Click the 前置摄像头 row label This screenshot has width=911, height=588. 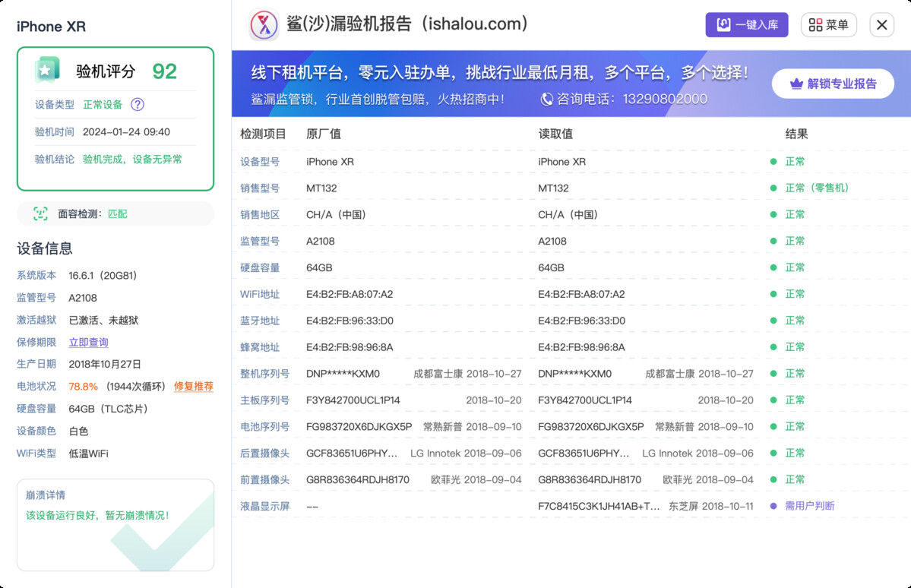tap(264, 480)
